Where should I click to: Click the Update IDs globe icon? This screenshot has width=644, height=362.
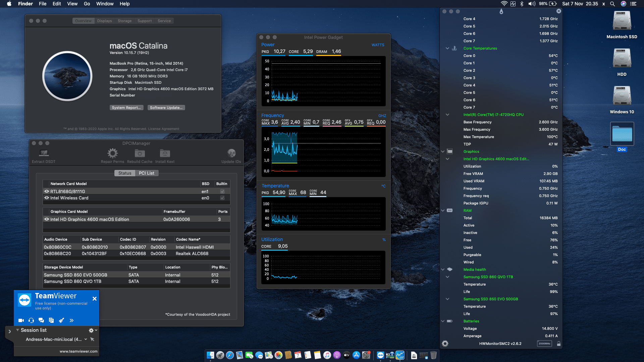[231, 153]
